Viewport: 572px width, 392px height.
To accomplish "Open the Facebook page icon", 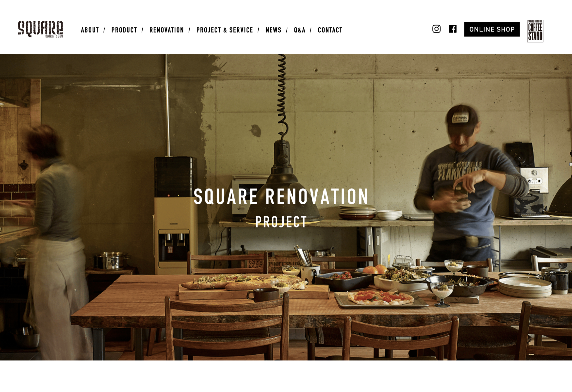I will [x=452, y=29].
